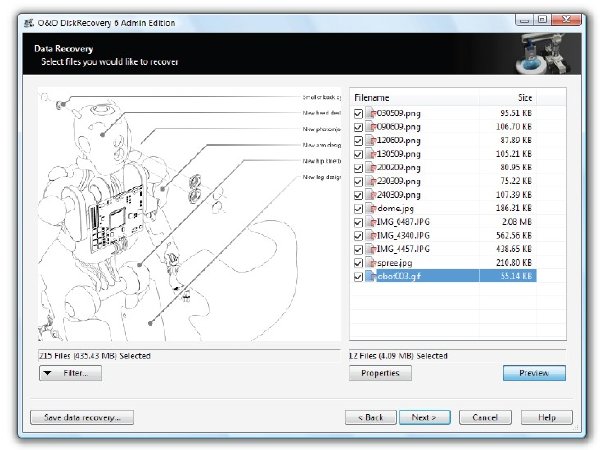This screenshot has height=450, width=600.
Task: Deselect the IMG_4457.JPG checkbox
Action: coord(358,249)
